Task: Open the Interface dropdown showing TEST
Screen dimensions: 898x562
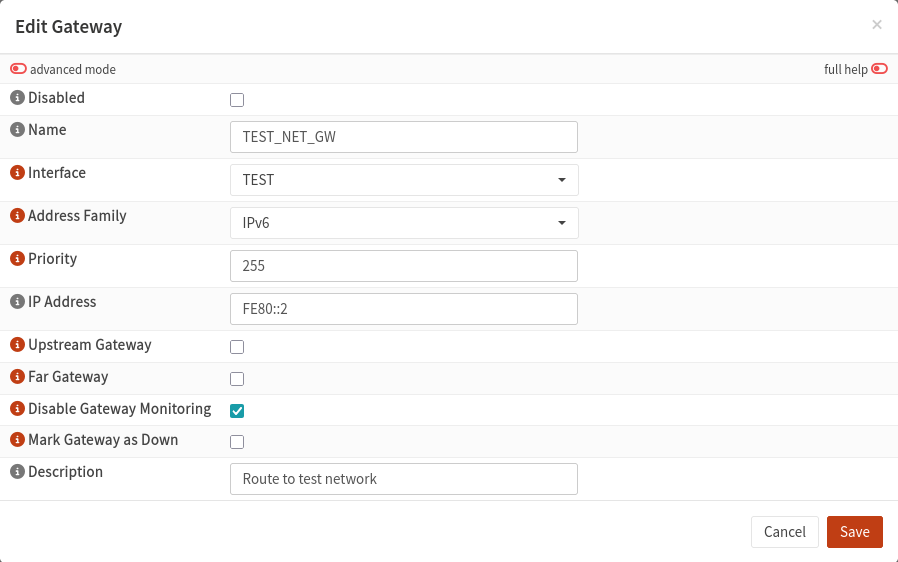Action: [x=404, y=180]
